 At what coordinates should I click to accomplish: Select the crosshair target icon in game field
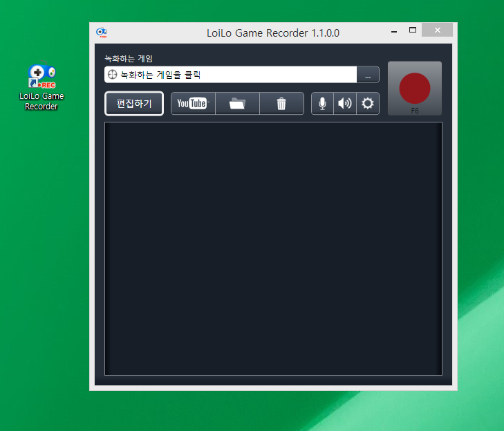112,75
